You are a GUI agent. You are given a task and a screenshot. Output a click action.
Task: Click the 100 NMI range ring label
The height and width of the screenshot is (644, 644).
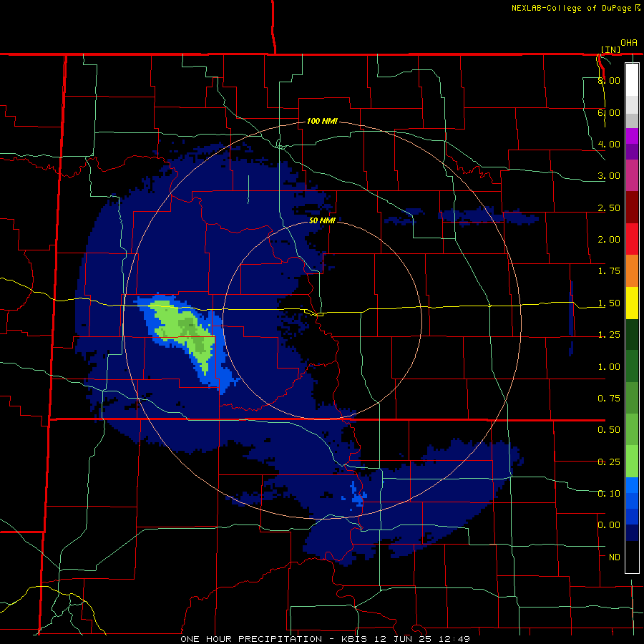[x=322, y=121]
